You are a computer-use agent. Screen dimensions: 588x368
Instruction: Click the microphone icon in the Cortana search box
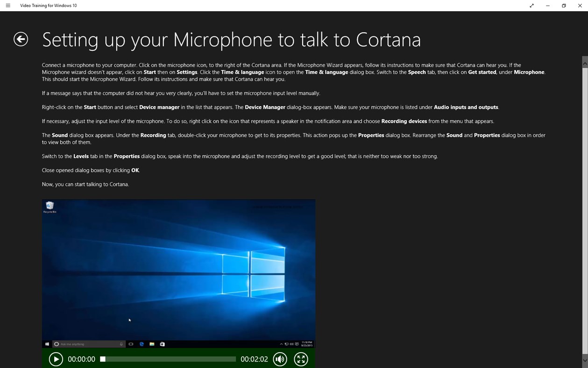(121, 344)
